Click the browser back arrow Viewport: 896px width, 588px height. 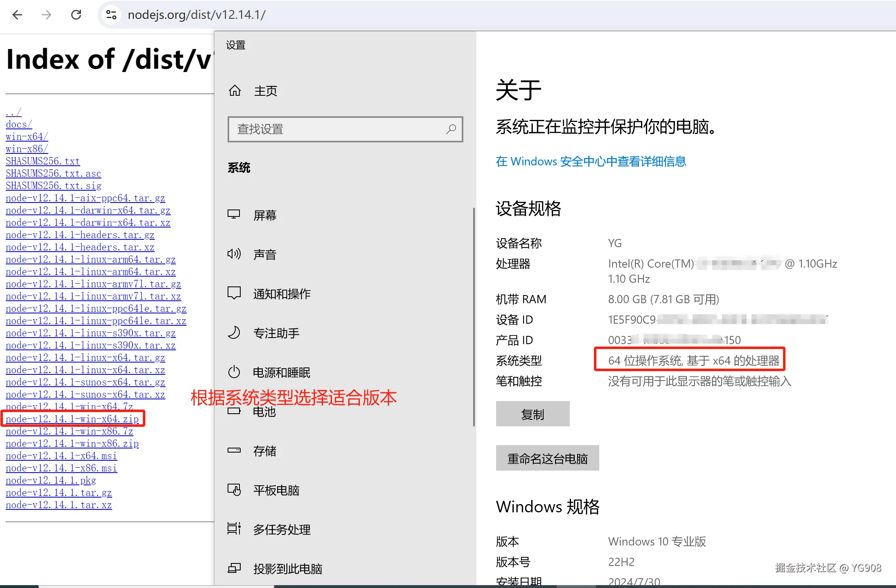click(x=17, y=15)
